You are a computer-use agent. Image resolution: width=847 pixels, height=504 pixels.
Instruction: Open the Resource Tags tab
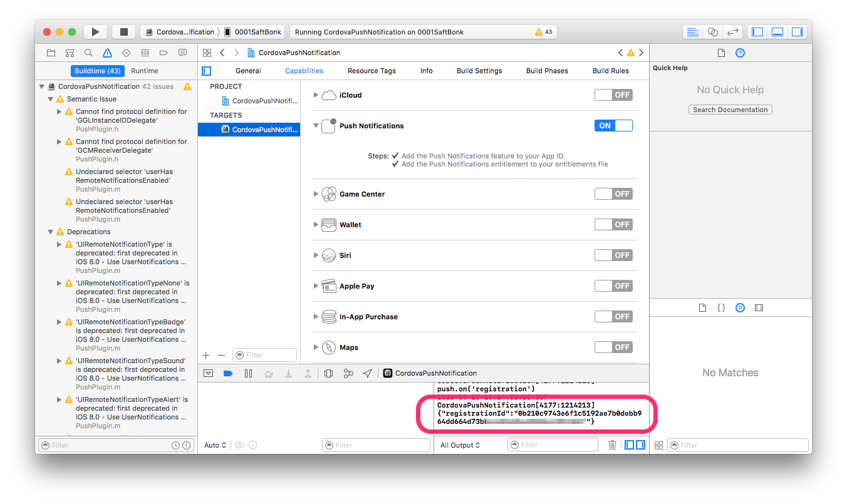(372, 71)
